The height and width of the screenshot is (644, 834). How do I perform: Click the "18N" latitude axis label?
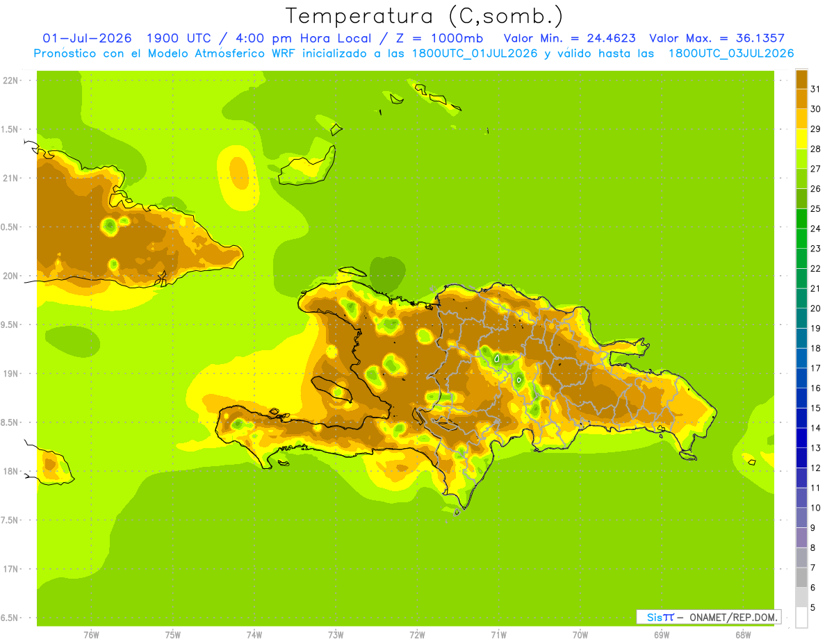click(x=11, y=472)
